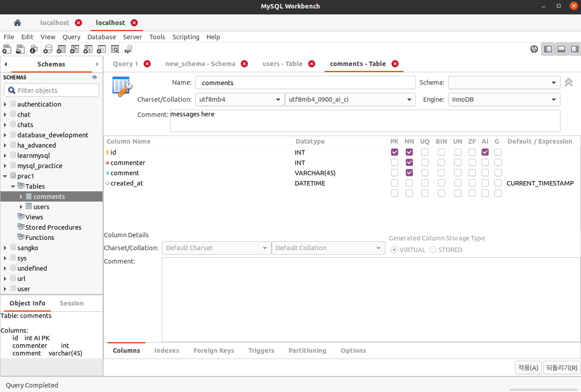This screenshot has height=392, width=581.
Task: Toggle the left sidebar panel icon
Action: pyautogui.click(x=548, y=49)
